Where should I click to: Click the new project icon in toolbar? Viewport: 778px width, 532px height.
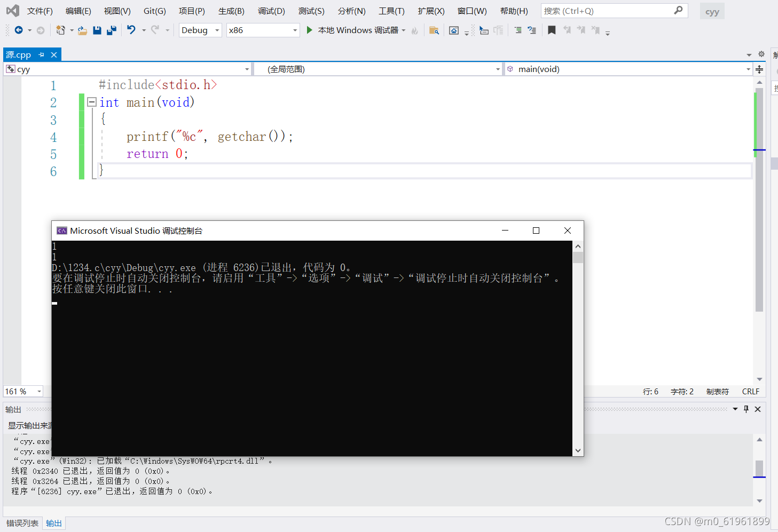click(60, 30)
